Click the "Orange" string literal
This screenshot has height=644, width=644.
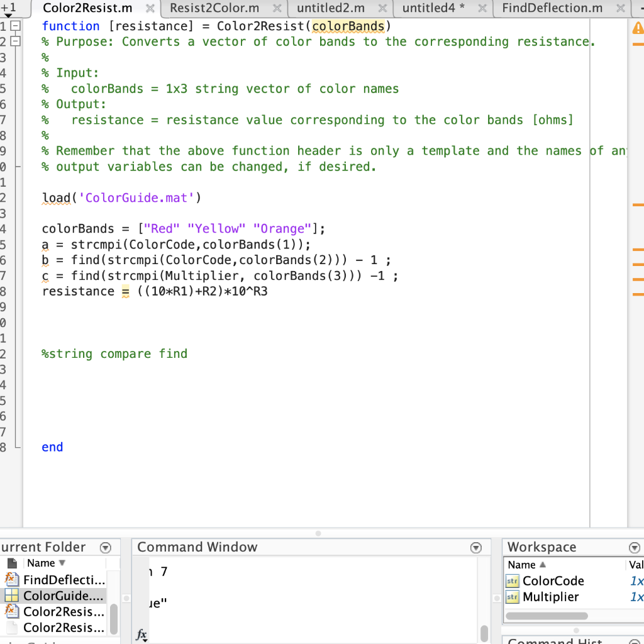click(282, 228)
